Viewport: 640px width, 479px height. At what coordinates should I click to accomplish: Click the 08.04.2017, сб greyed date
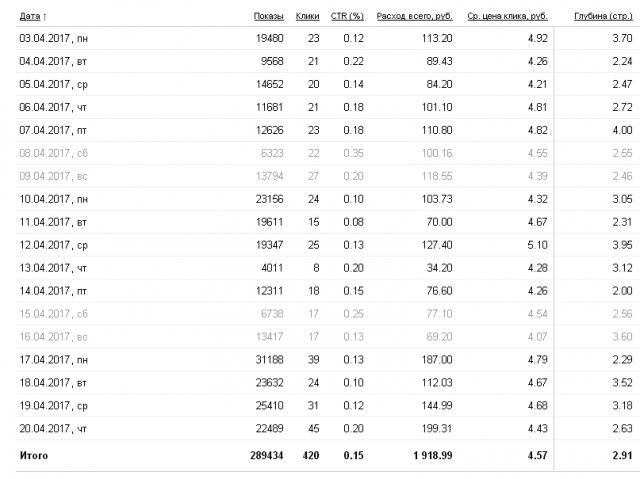(x=58, y=153)
